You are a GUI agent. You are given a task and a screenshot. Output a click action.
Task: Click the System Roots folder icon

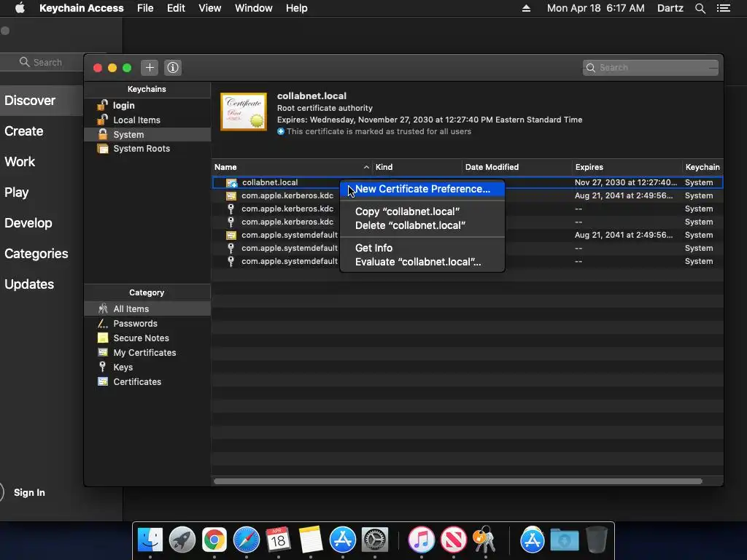pyautogui.click(x=102, y=149)
